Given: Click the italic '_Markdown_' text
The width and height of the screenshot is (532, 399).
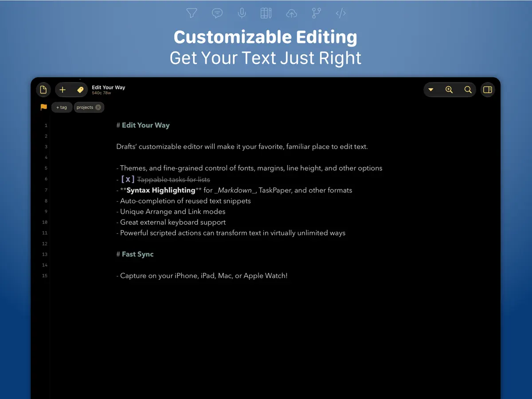Looking at the screenshot, I should [x=235, y=190].
